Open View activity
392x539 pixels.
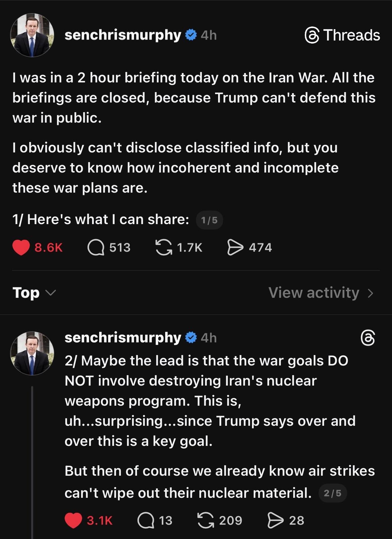pyautogui.click(x=314, y=293)
